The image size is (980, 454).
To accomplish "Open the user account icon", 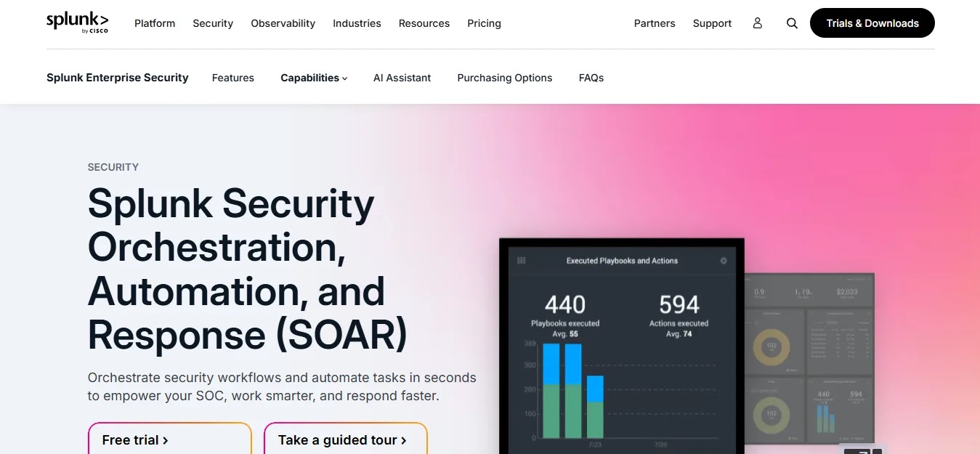I will coord(758,23).
